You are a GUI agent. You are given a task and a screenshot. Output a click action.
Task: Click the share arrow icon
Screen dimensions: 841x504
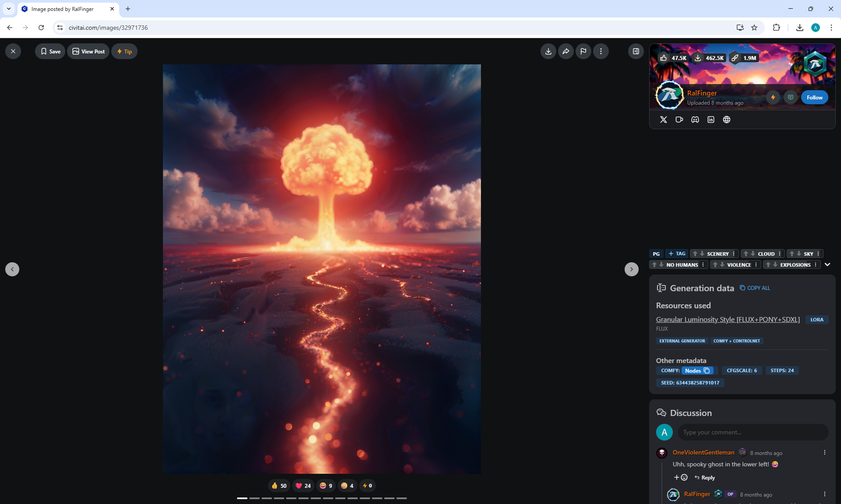[x=565, y=51]
